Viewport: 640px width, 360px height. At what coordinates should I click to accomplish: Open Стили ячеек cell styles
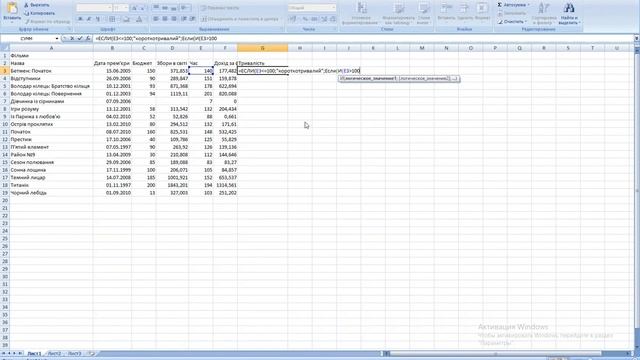click(424, 13)
